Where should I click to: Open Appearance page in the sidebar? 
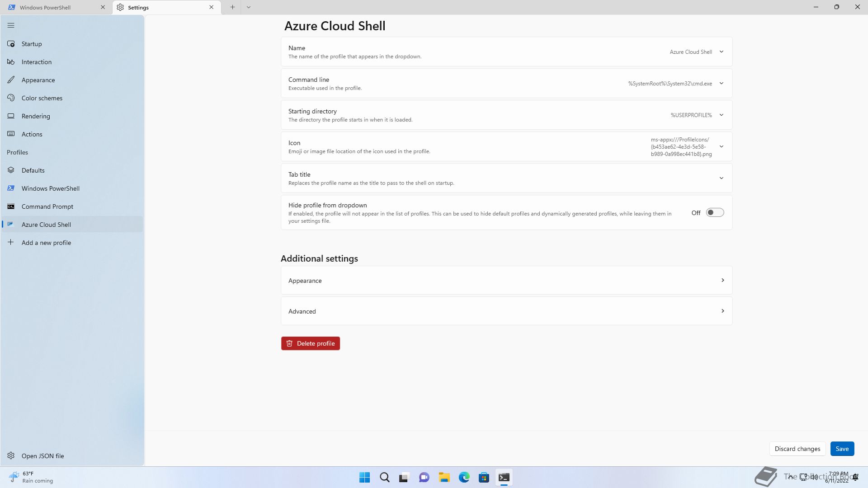click(x=72, y=80)
